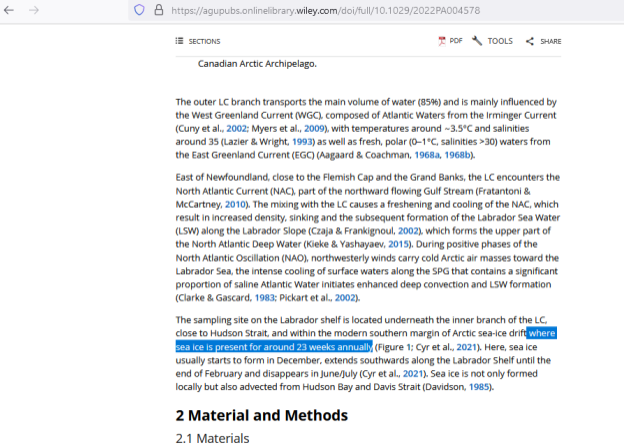Image resolution: width=624 pixels, height=446 pixels.
Task: Go back with the browser back arrow
Action: click(9, 10)
